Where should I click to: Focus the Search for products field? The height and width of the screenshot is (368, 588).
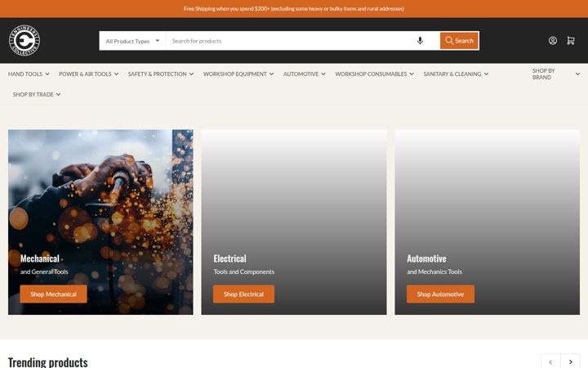[x=291, y=41]
